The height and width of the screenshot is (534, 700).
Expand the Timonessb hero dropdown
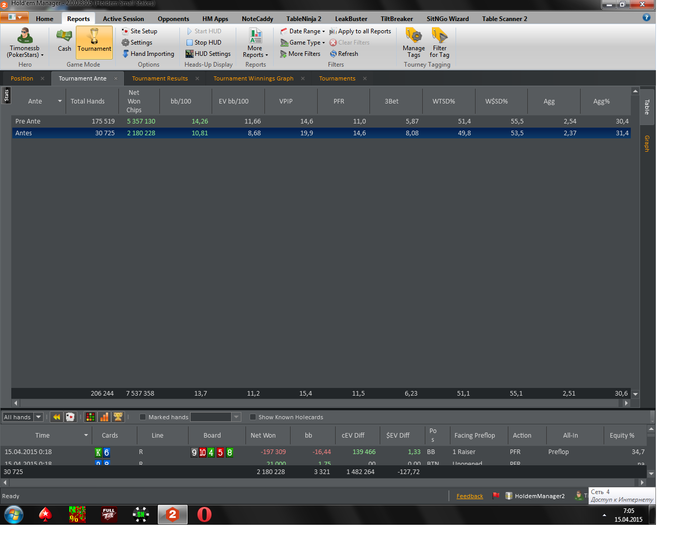(x=25, y=42)
